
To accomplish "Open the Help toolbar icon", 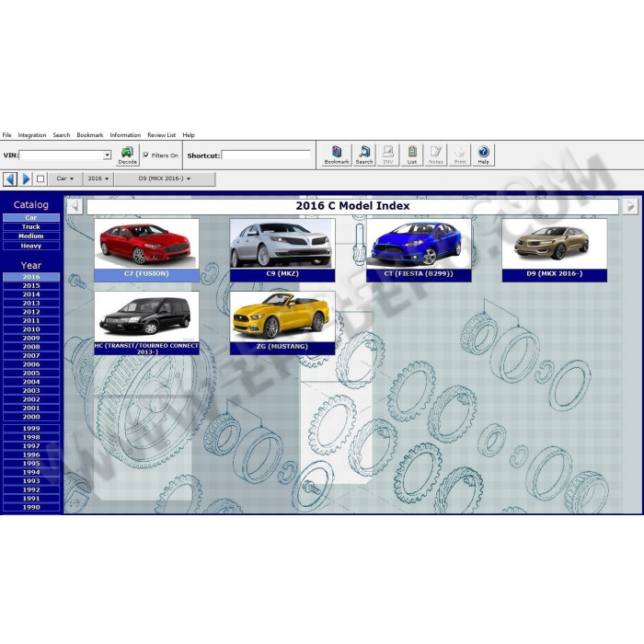I will (483, 155).
